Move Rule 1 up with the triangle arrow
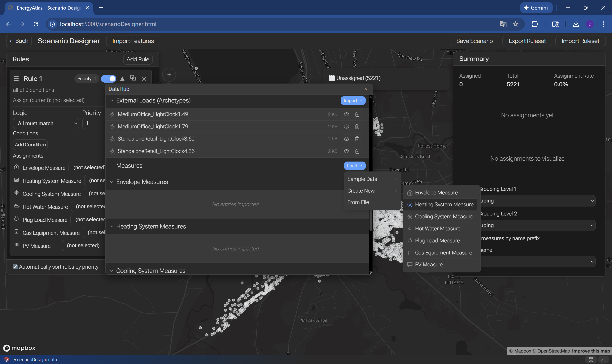 122,79
